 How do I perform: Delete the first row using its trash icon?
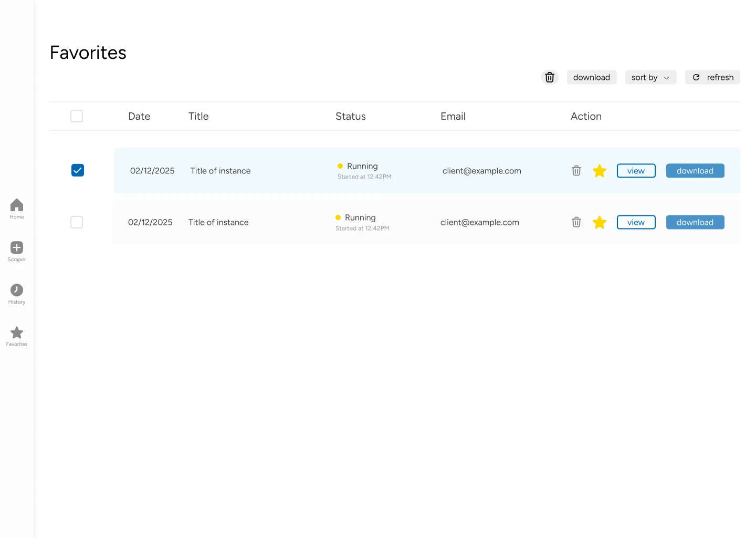pyautogui.click(x=576, y=171)
